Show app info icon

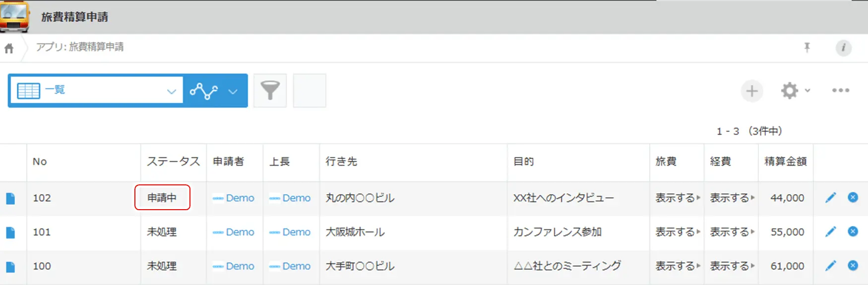click(x=843, y=48)
